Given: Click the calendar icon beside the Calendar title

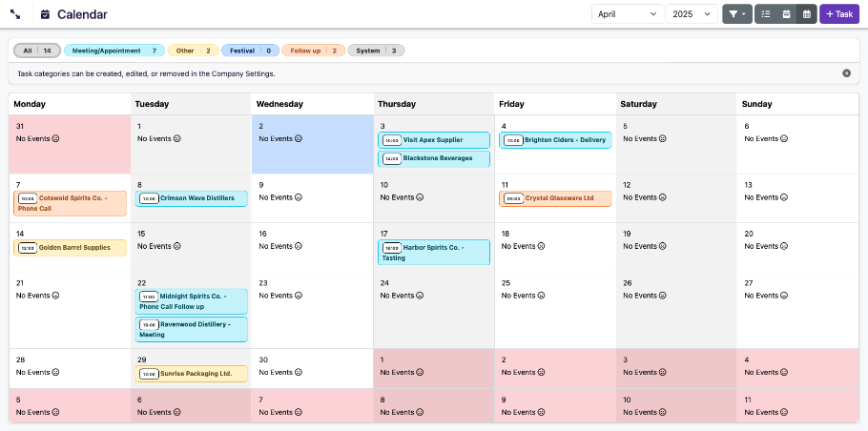Looking at the screenshot, I should [x=45, y=14].
